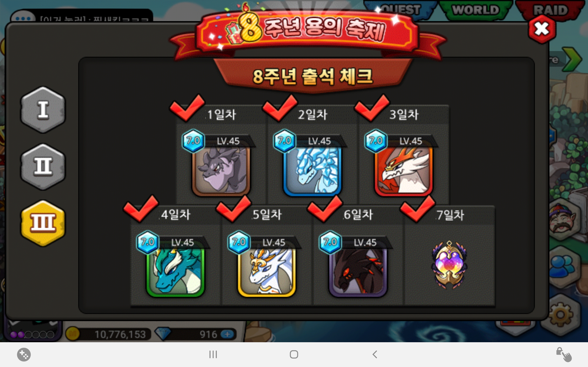Close the 8th anniversary event popup
The width and height of the screenshot is (588, 367).
pyautogui.click(x=542, y=29)
